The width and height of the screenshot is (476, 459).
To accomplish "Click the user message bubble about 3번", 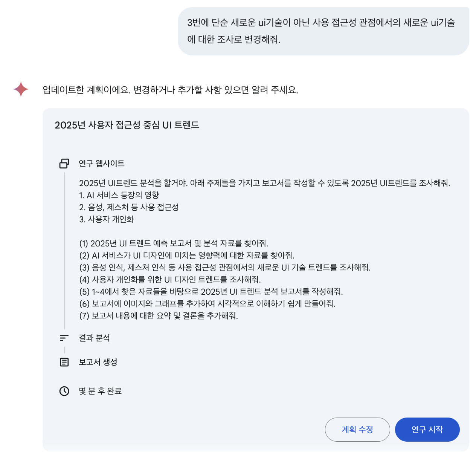I will 323,31.
